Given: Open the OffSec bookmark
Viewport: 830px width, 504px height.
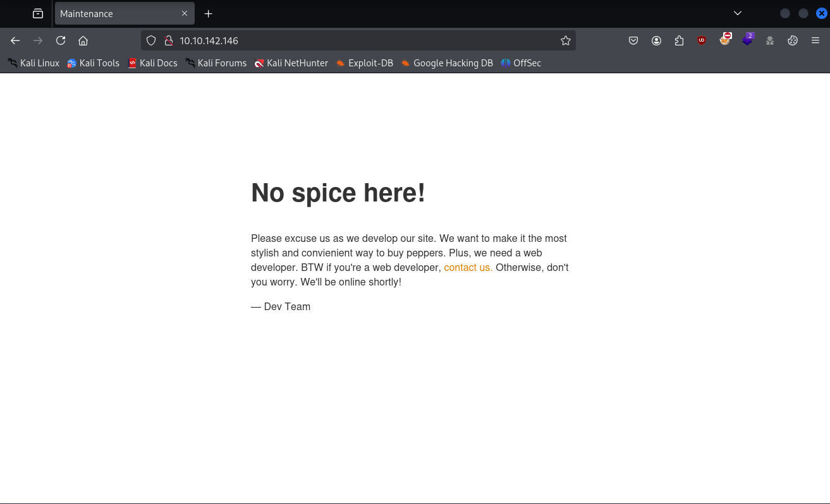Looking at the screenshot, I should point(521,63).
